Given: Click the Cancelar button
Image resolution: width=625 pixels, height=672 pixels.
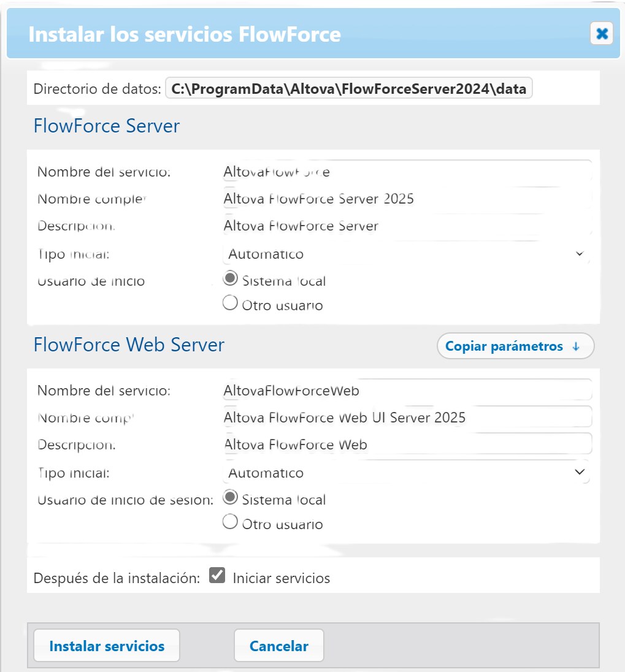Looking at the screenshot, I should click(x=279, y=646).
